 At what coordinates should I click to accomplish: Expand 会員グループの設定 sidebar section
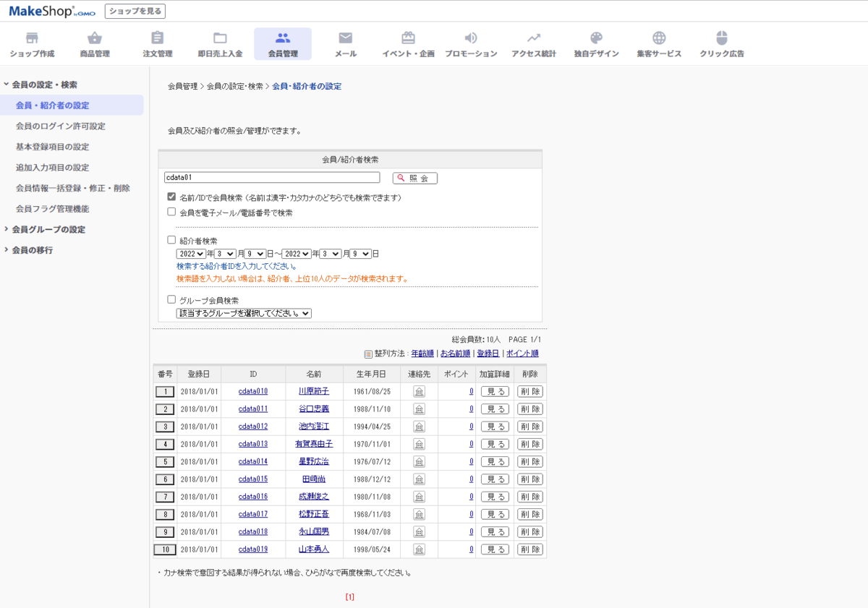pyautogui.click(x=48, y=229)
